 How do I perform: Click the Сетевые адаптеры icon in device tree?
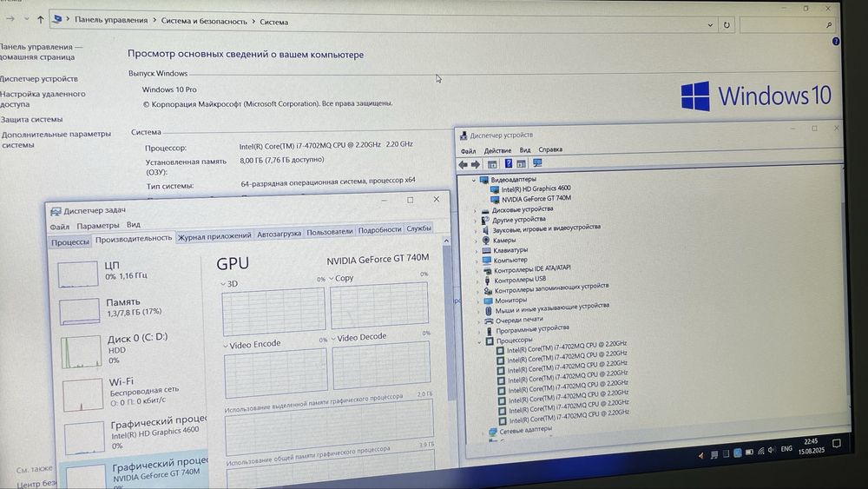click(x=493, y=432)
